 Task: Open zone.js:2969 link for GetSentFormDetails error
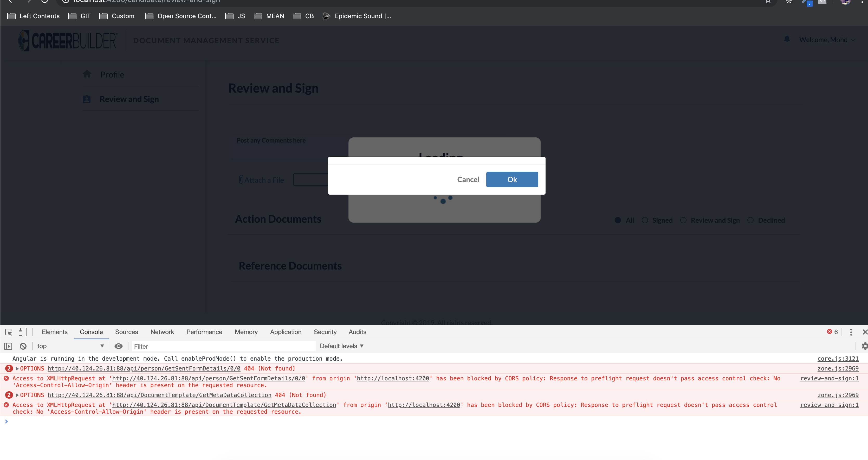(838, 369)
